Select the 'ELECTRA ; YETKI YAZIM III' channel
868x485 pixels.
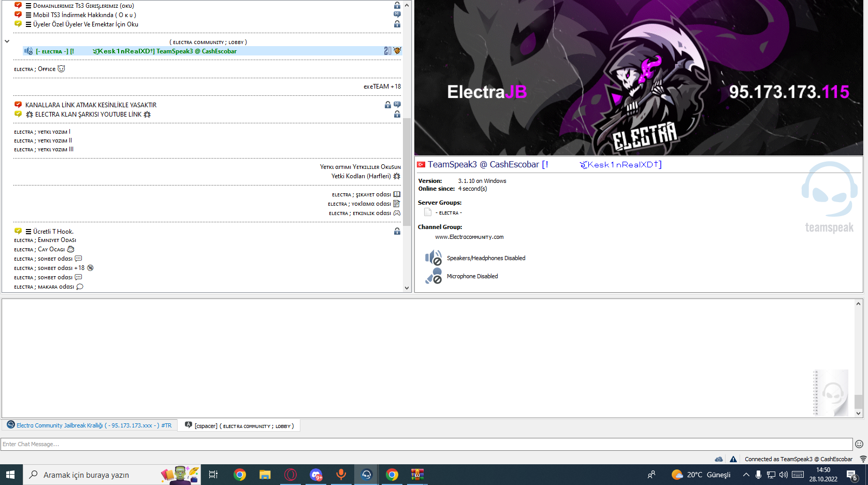(44, 149)
